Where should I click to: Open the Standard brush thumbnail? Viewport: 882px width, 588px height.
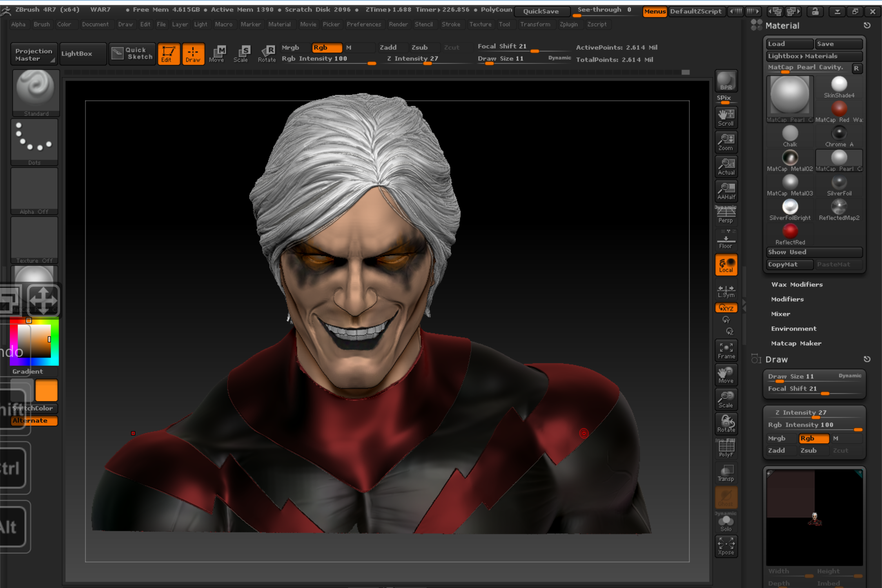coord(36,93)
